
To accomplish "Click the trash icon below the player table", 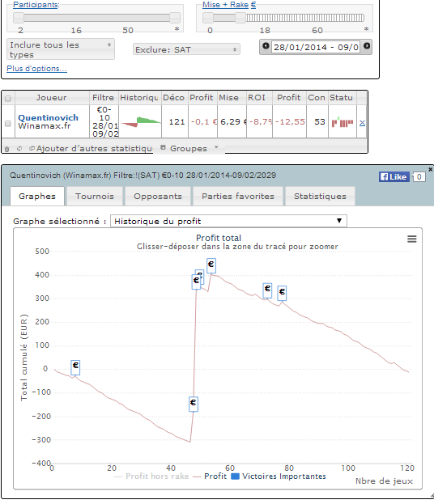I will point(6,149).
